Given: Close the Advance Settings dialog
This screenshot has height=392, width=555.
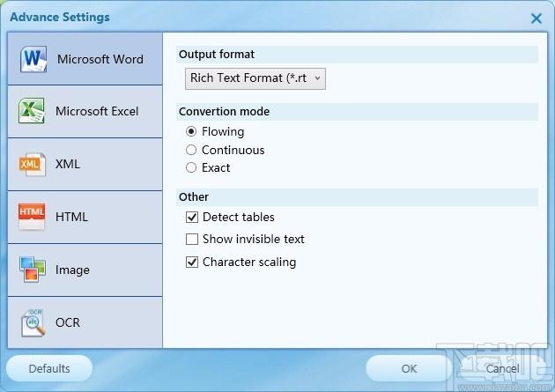Looking at the screenshot, I should point(536,18).
